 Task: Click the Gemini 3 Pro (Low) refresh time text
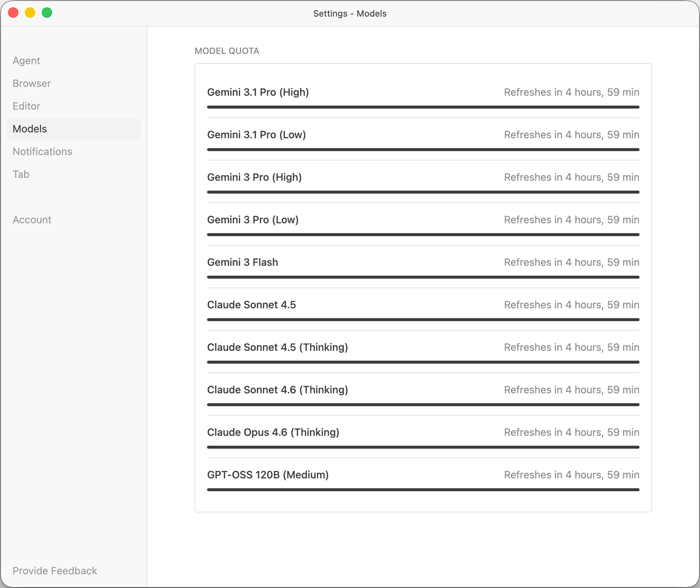[571, 220]
